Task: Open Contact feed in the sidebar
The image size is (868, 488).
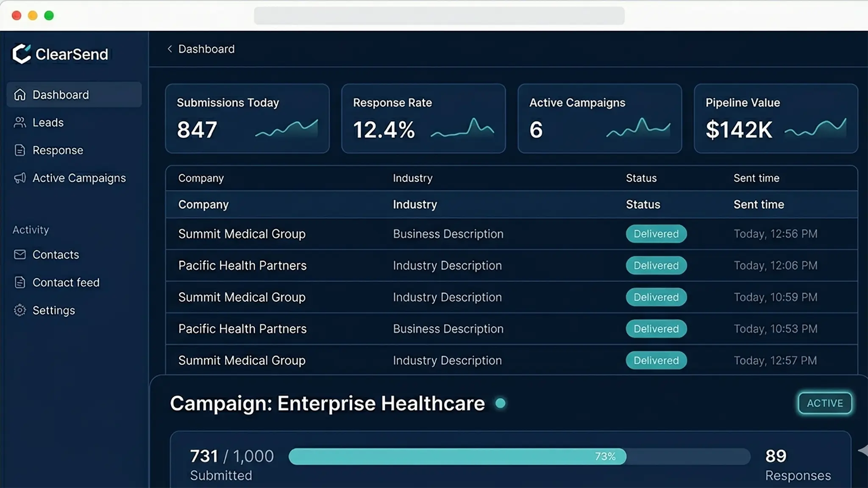Action: click(74, 282)
